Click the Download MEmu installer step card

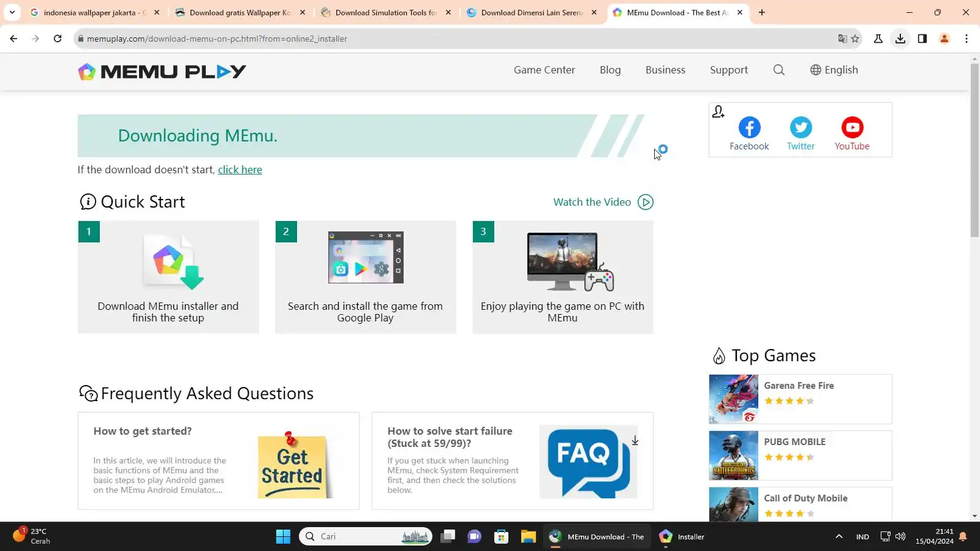point(168,277)
